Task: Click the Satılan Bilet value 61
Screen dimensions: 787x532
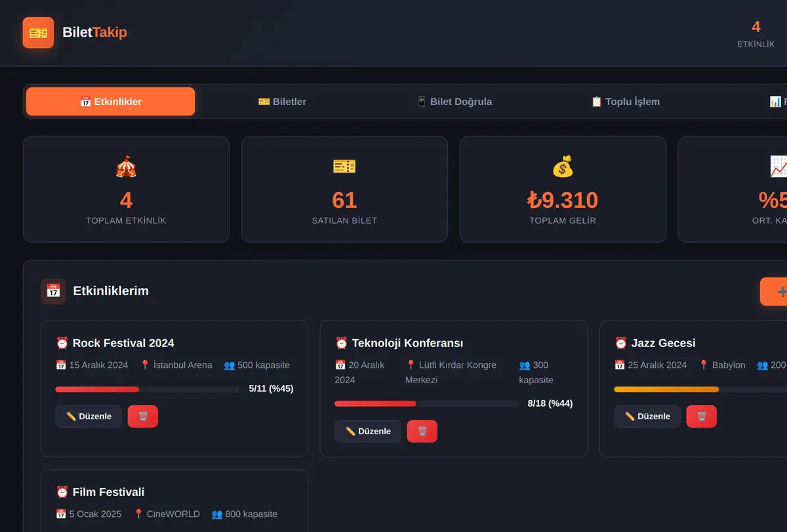Action: coord(344,200)
